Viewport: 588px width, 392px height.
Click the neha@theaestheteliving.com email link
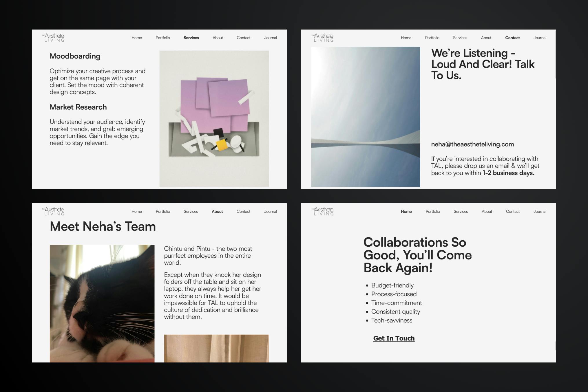pyautogui.click(x=472, y=144)
